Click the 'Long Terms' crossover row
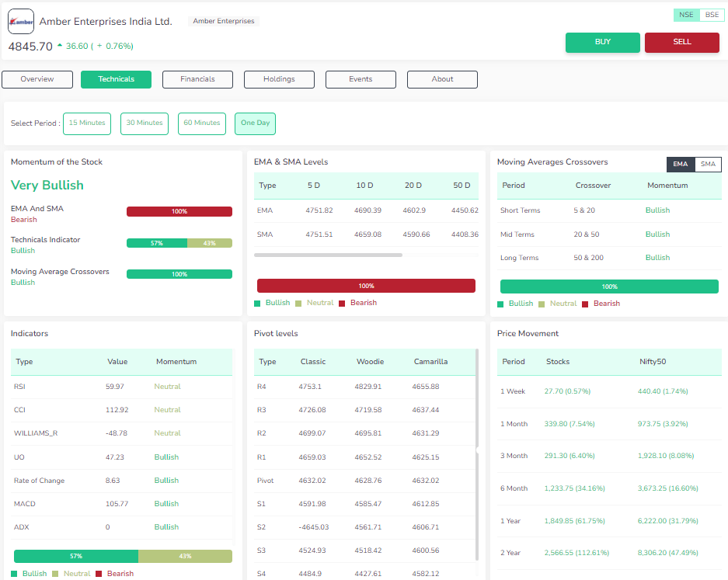Viewport: 728px width, 580px height. [x=609, y=258]
